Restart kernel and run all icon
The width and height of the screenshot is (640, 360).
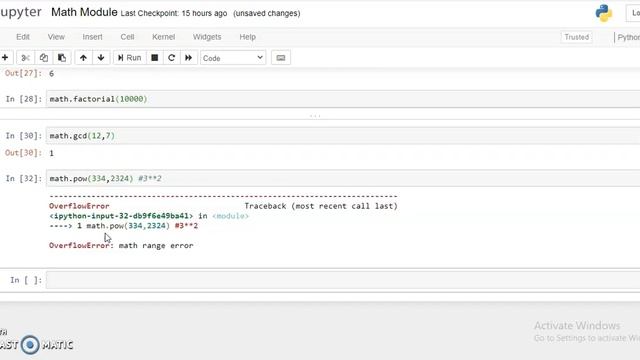tap(189, 58)
